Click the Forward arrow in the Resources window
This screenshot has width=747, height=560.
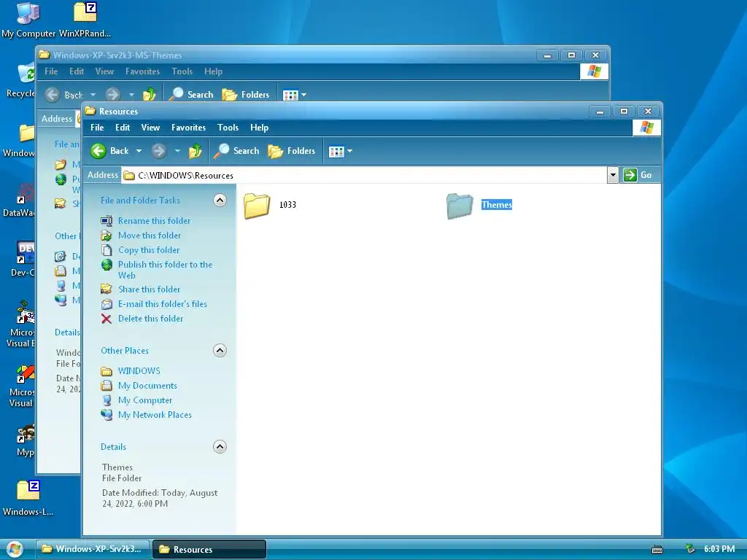(x=159, y=151)
